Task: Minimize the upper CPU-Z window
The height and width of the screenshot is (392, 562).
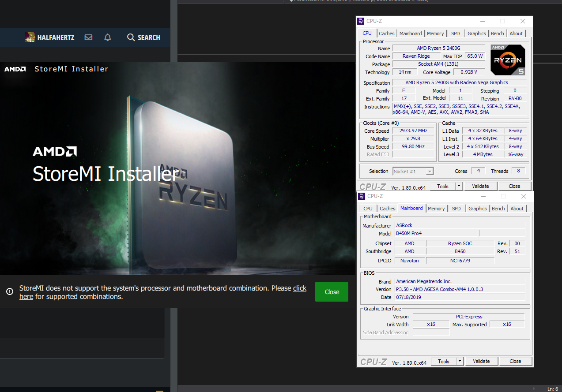Action: [x=482, y=21]
